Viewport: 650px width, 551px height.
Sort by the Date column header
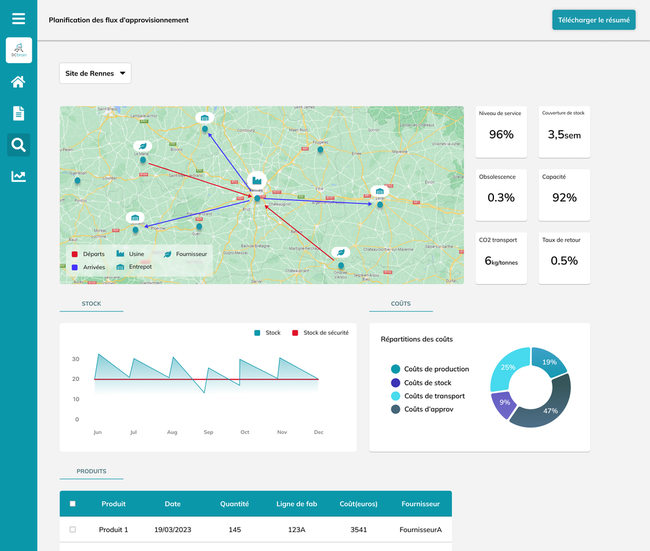tap(172, 504)
